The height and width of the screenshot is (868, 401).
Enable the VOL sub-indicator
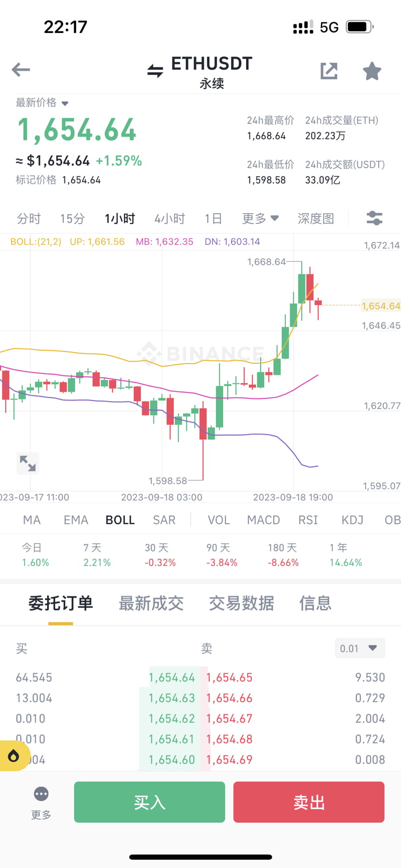pos(219,520)
